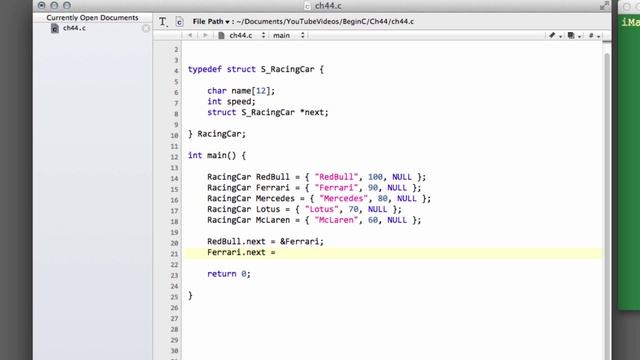Click the line 'int speed;'
This screenshot has height=360, width=640.
pyautogui.click(x=231, y=102)
